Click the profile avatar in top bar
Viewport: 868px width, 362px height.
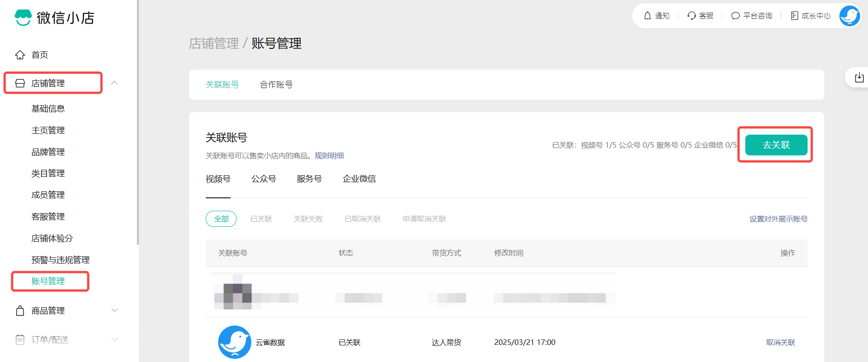point(849,16)
